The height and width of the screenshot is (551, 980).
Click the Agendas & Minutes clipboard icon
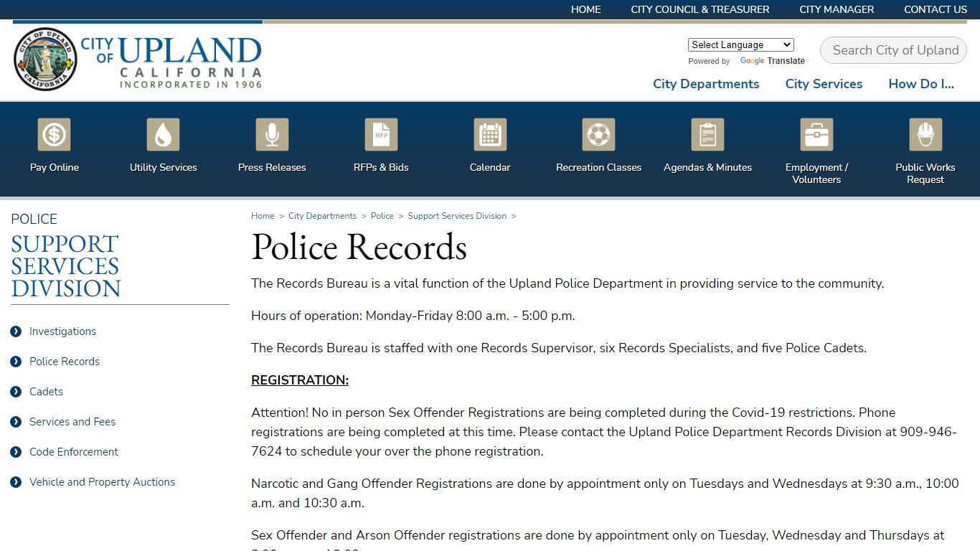(708, 134)
